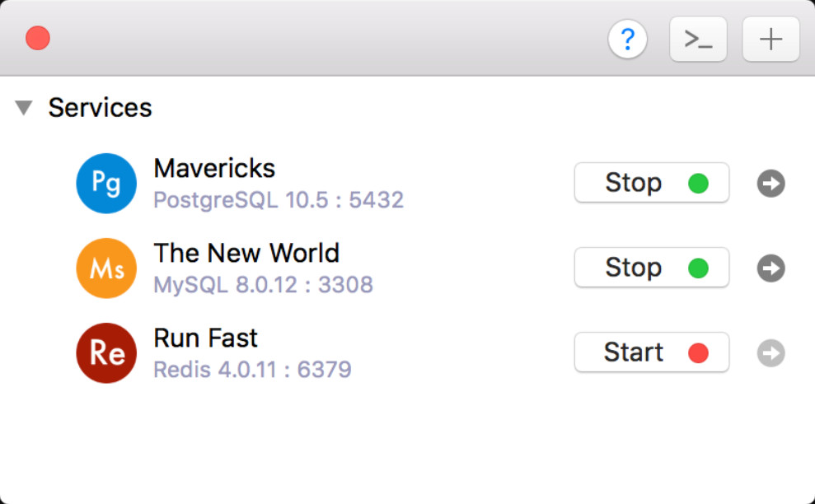Click the PostgreSQL 10.5 : 5432 version text
This screenshot has height=504, width=815.
coord(279,200)
